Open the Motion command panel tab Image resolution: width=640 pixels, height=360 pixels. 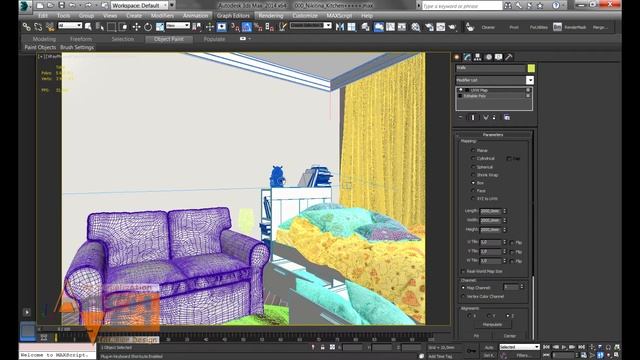click(x=488, y=57)
